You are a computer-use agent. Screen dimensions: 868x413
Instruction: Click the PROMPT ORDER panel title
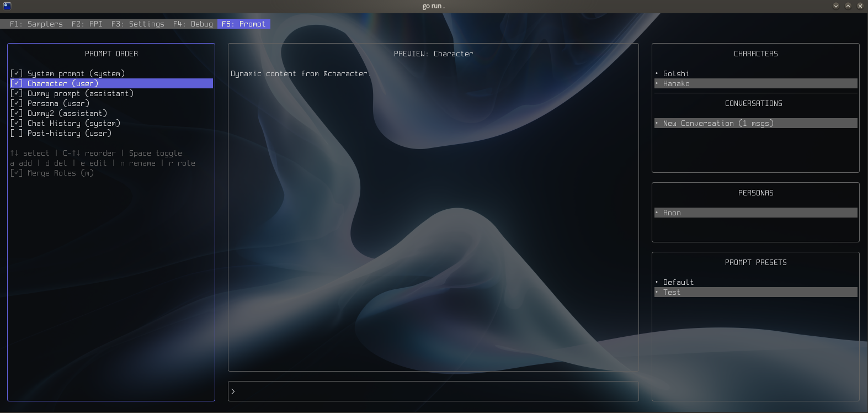click(111, 54)
